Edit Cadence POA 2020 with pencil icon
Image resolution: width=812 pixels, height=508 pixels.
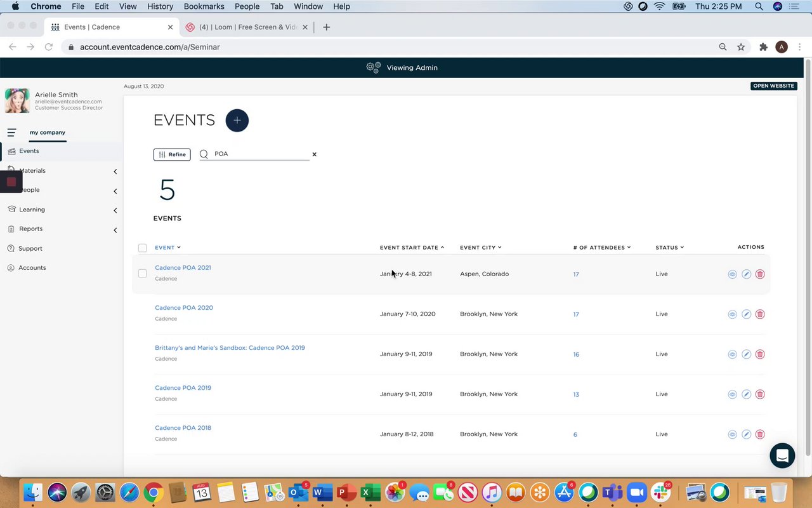(746, 314)
